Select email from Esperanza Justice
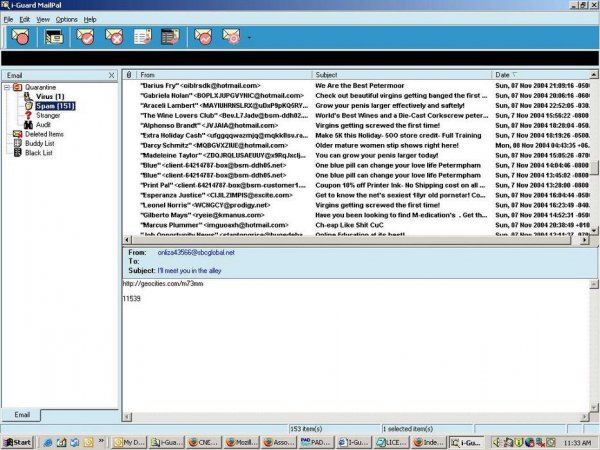Viewport: 600px width, 450px height. [x=357, y=195]
